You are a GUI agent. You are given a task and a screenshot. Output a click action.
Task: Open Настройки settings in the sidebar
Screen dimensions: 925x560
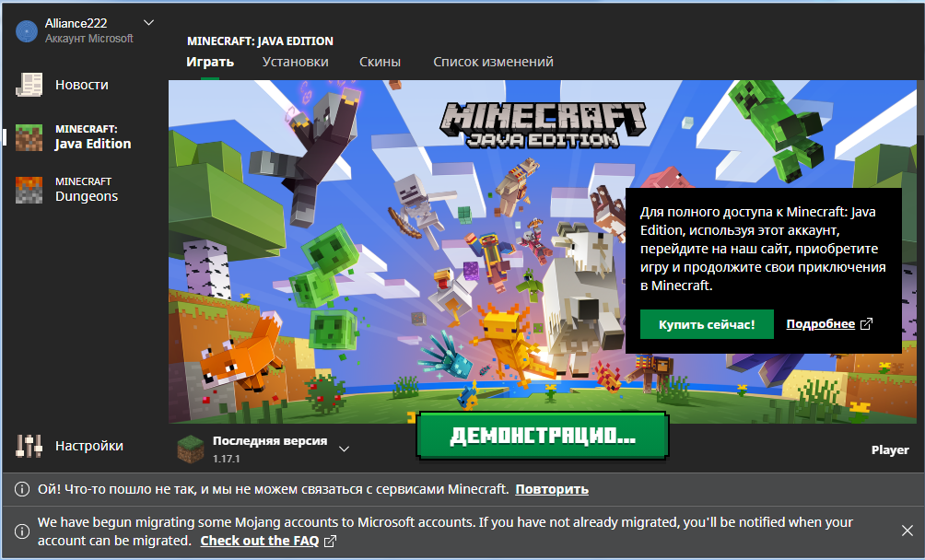[x=70, y=446]
